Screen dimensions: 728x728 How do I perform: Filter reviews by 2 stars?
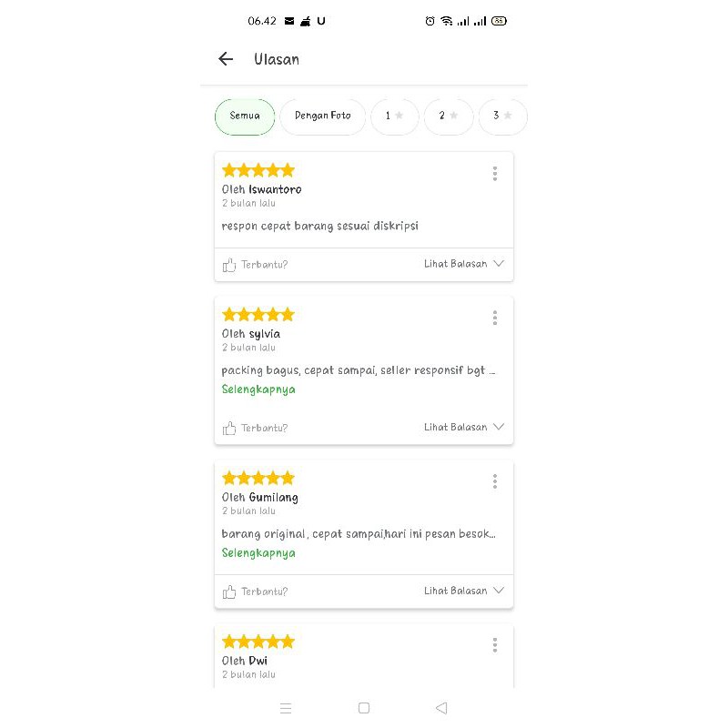click(x=448, y=116)
